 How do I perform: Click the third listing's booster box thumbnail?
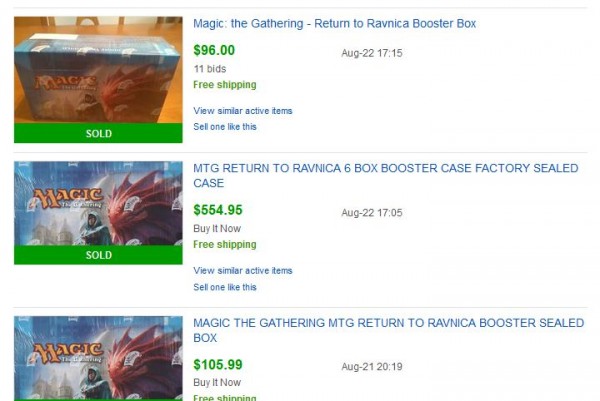98,360
